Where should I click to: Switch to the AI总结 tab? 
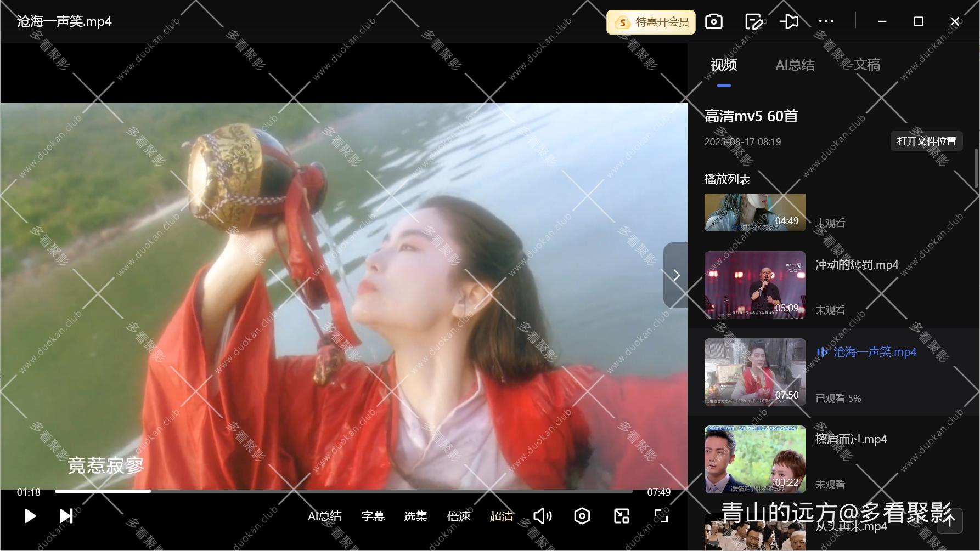(x=795, y=65)
